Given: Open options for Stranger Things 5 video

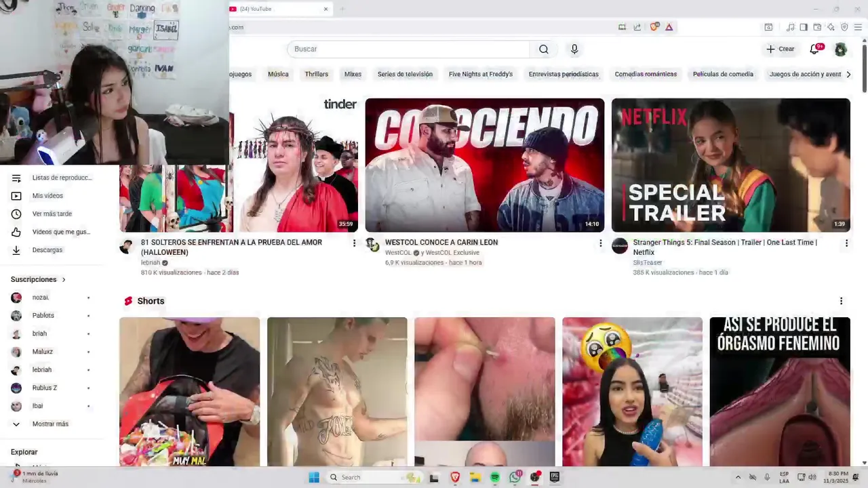Looking at the screenshot, I should 846,243.
